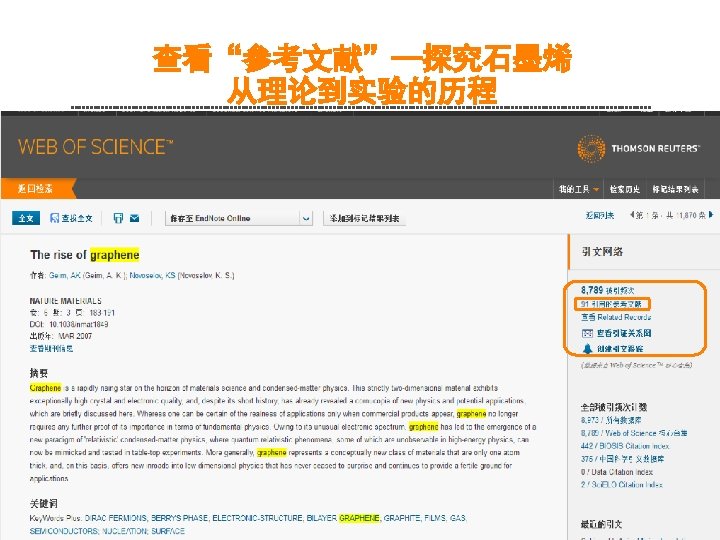Open the 8,789 被引频次 link
This screenshot has height=540, width=720.
click(x=608, y=290)
